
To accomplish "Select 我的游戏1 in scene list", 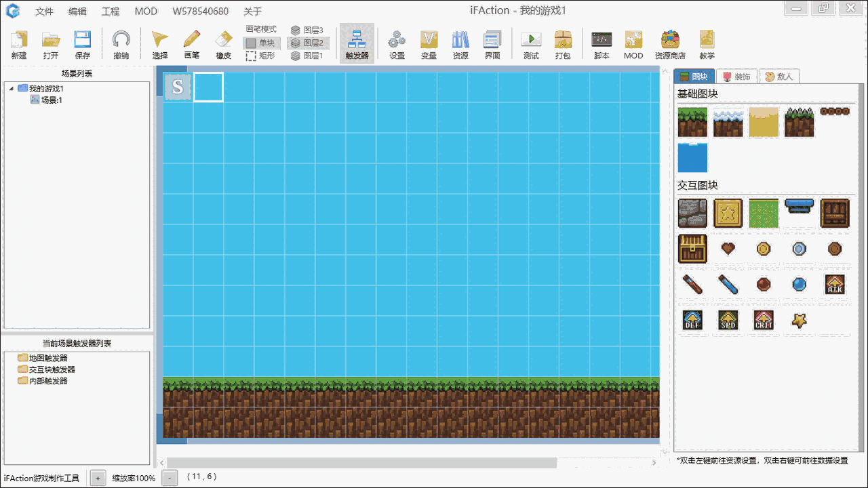I will 46,89.
